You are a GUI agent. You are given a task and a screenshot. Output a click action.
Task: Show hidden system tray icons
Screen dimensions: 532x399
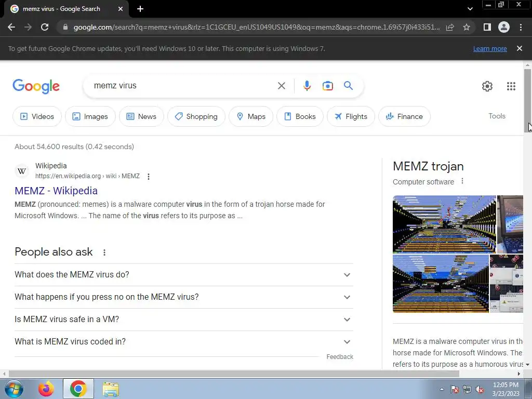click(x=442, y=389)
